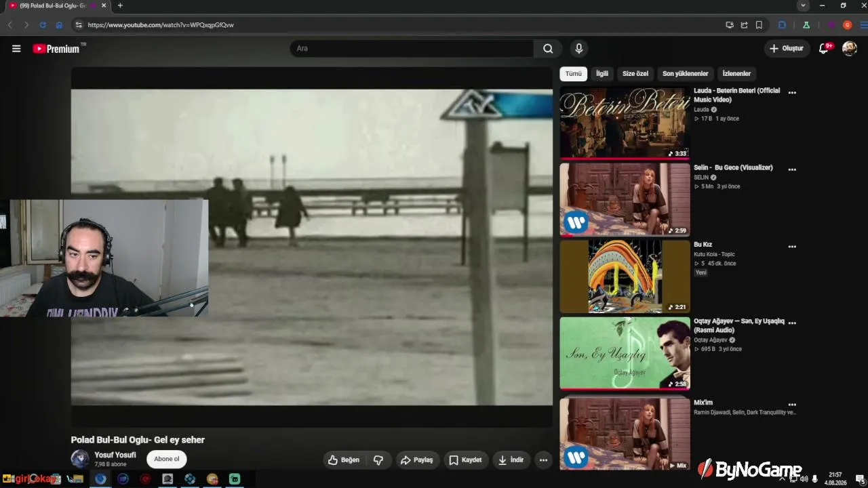Open the Windows notification center
This screenshot has height=488, width=868.
860,479
